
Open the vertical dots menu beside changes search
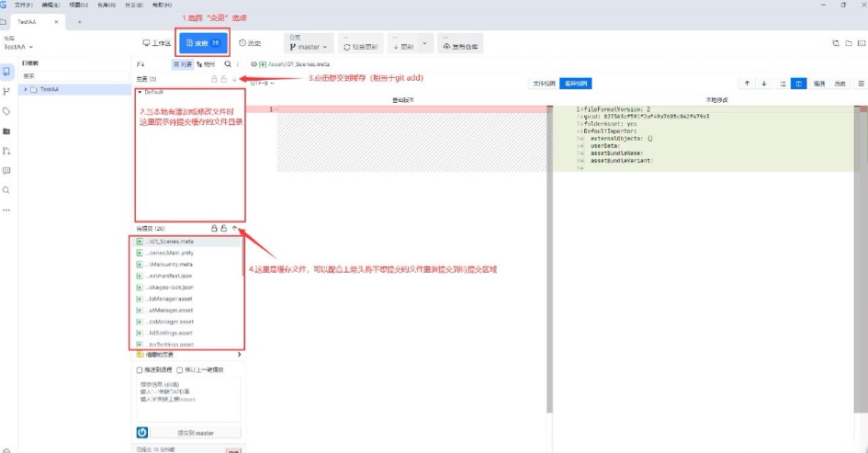point(238,64)
